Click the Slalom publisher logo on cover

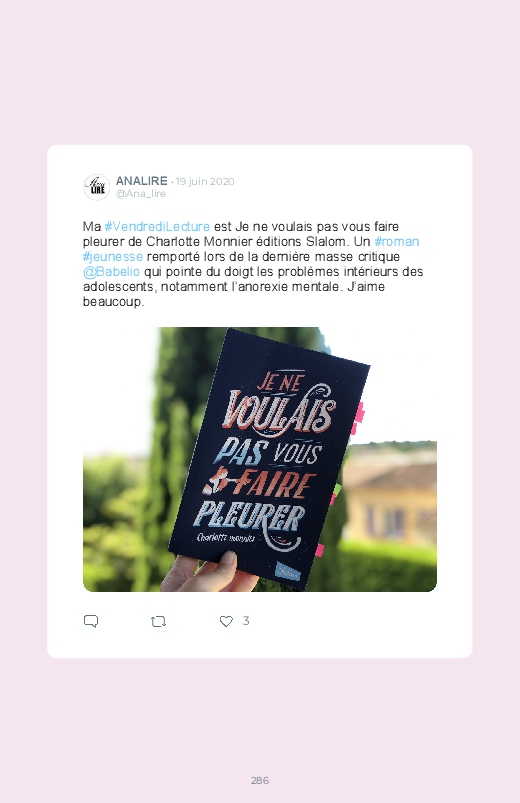(x=287, y=571)
